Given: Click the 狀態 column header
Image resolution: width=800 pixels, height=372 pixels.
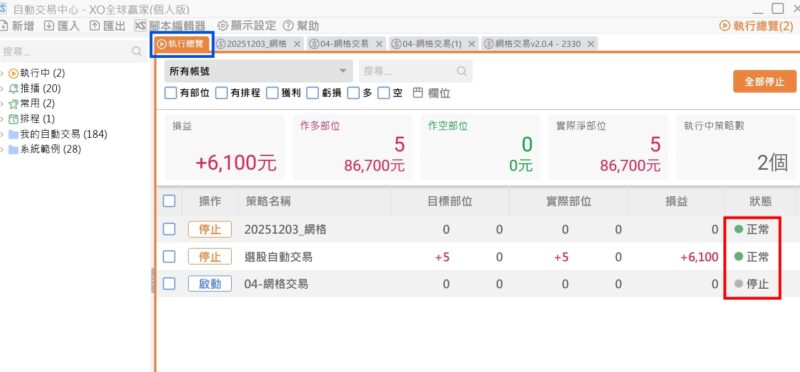Looking at the screenshot, I should pos(760,201).
